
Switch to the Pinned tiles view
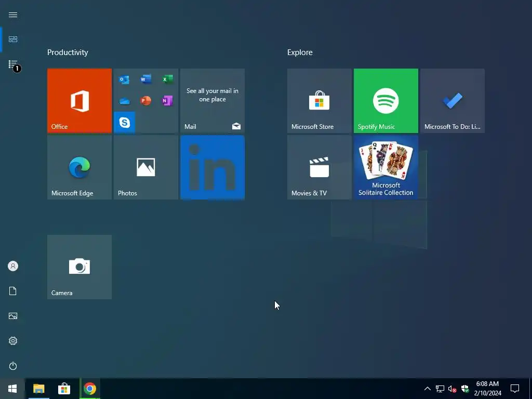click(13, 39)
